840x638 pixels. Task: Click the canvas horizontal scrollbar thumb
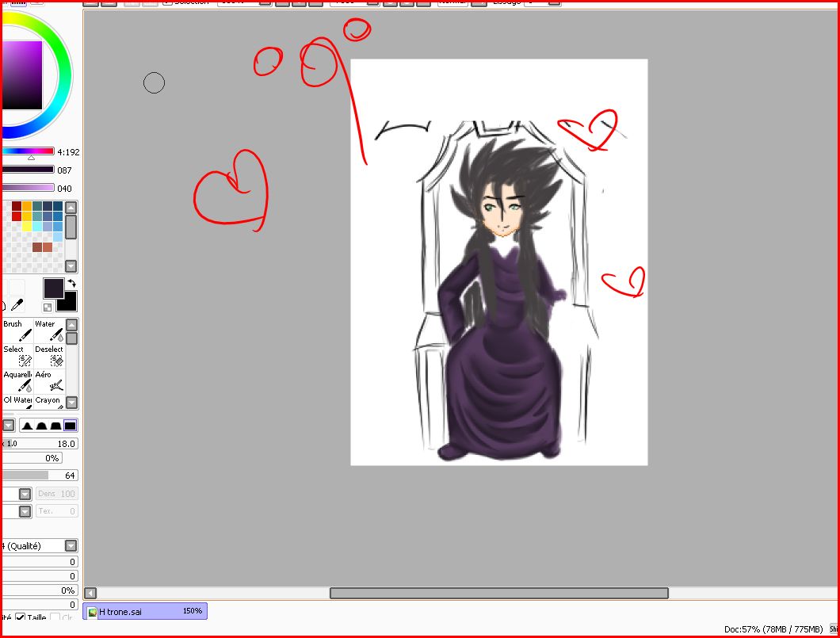498,593
